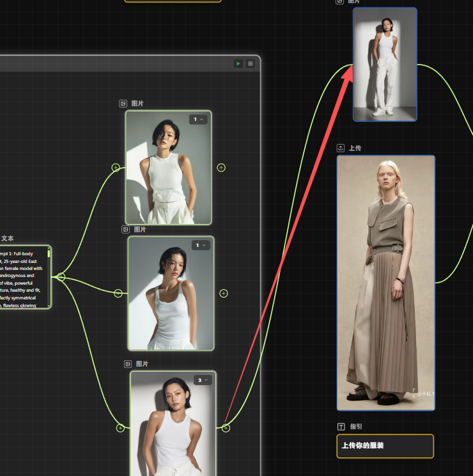Click plus port right of second portrait node
Viewport: 473px width, 476px height.
coord(224,293)
